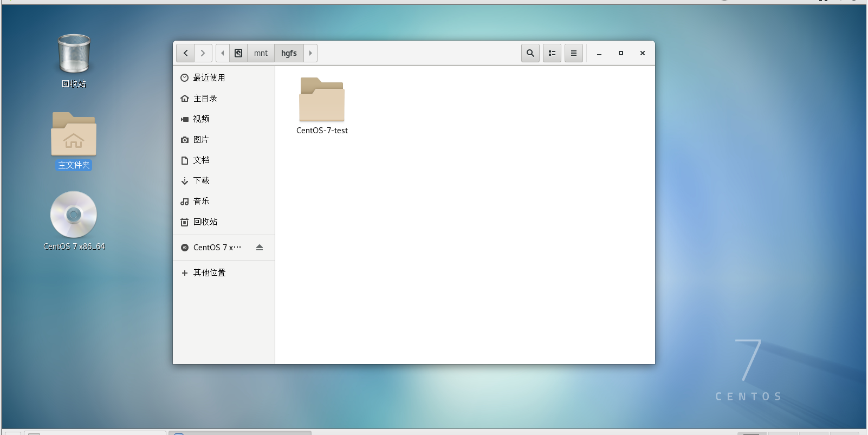
Task: Open 下载 downloads in the sidebar
Action: click(x=224, y=180)
